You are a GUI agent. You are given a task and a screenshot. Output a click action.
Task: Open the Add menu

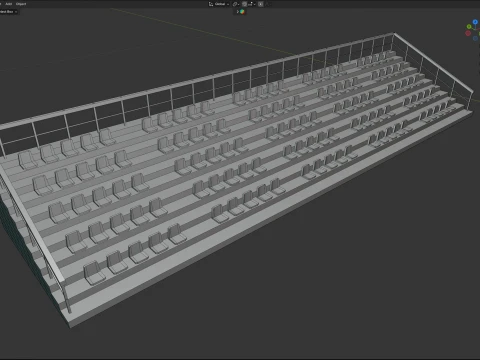point(9,4)
